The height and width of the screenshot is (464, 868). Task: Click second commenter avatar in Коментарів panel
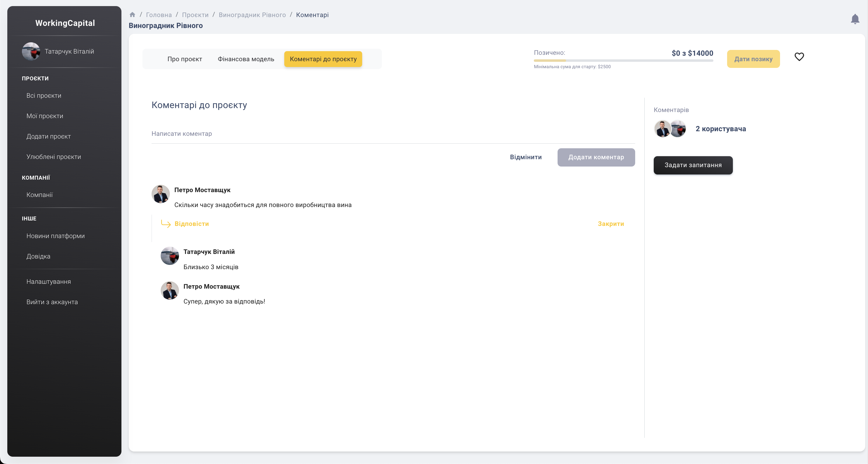(679, 129)
